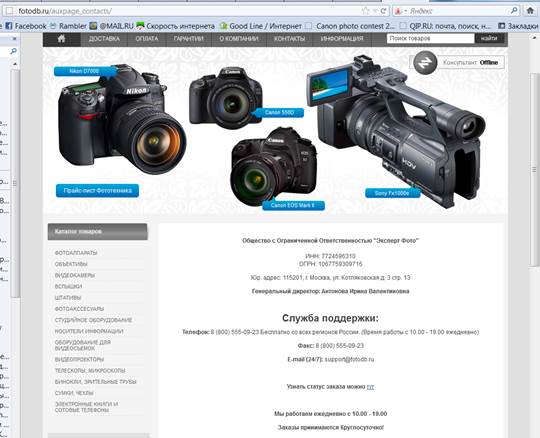Click the support@fotodb.ru email address
Screen dimensions: 540x438
[x=349, y=359]
